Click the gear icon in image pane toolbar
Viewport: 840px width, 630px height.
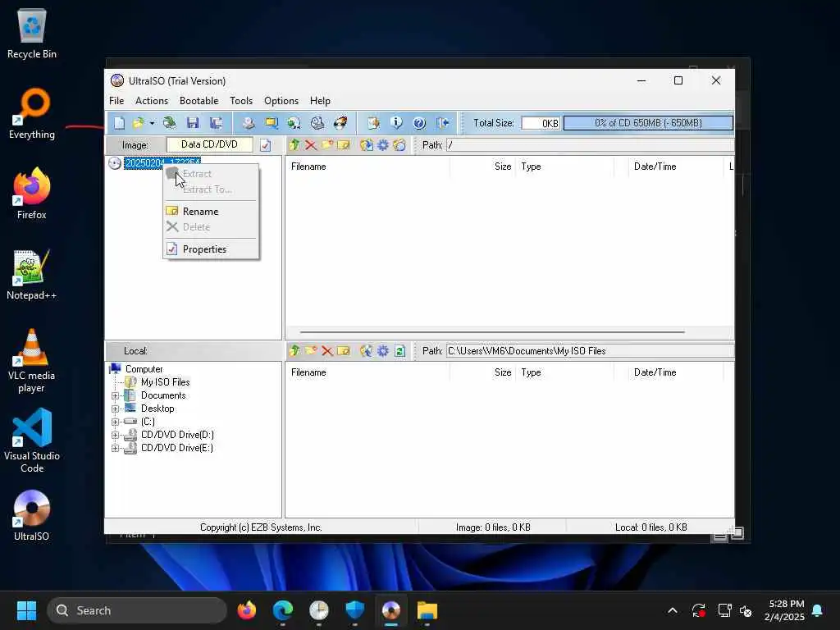pyautogui.click(x=383, y=145)
